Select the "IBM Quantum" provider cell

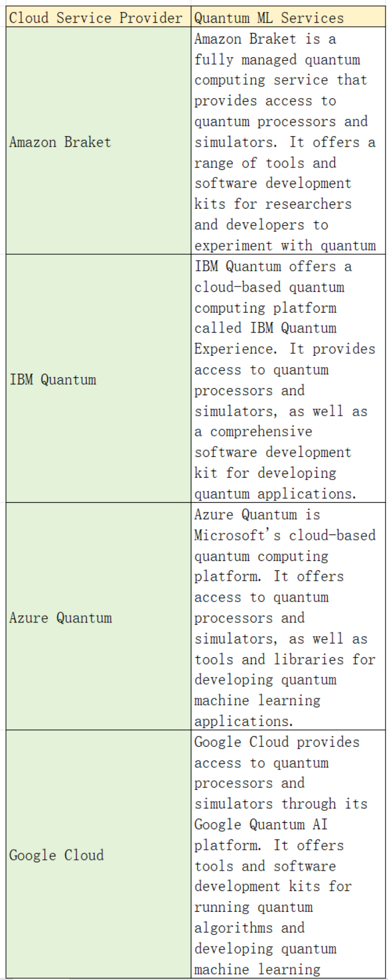point(53,380)
